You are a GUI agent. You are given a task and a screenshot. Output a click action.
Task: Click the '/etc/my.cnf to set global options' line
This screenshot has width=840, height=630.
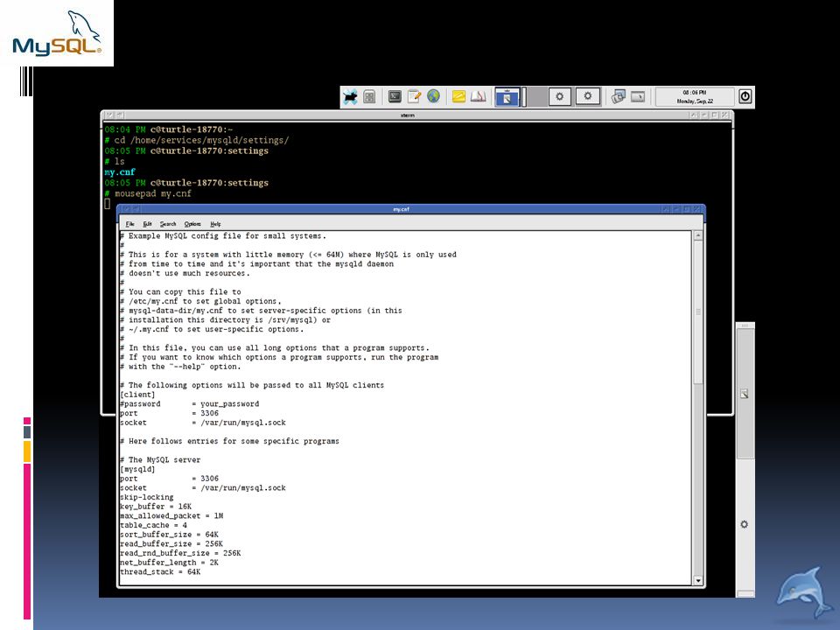[201, 301]
